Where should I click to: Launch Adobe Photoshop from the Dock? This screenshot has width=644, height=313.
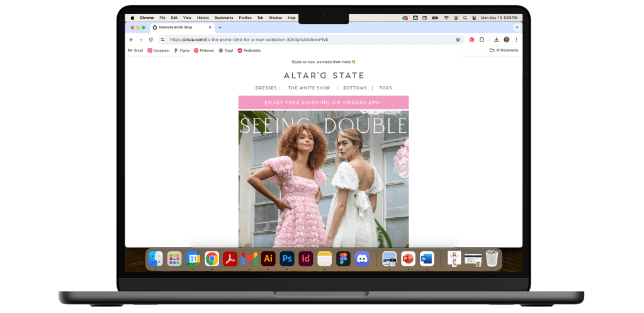click(287, 259)
